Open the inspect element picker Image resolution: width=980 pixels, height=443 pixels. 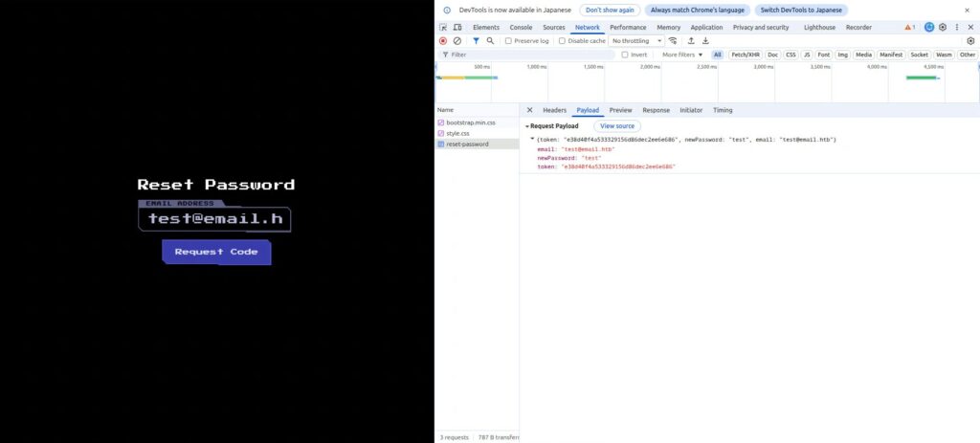(x=443, y=28)
